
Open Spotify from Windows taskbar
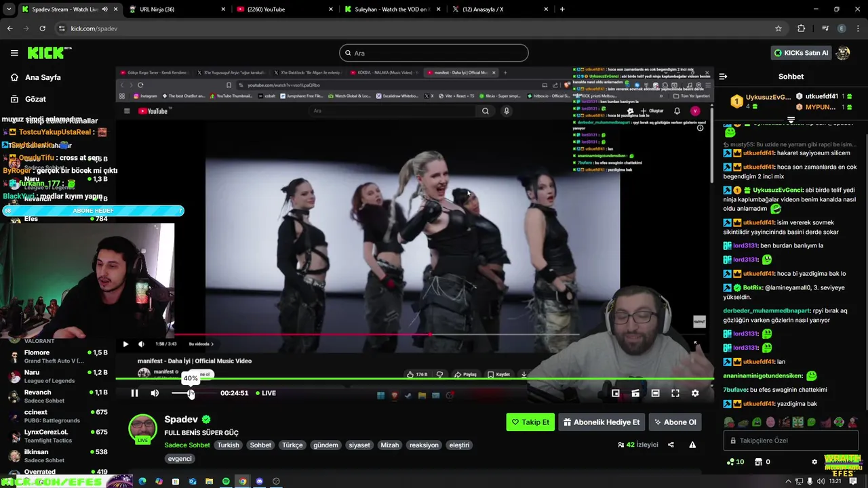[226, 481]
